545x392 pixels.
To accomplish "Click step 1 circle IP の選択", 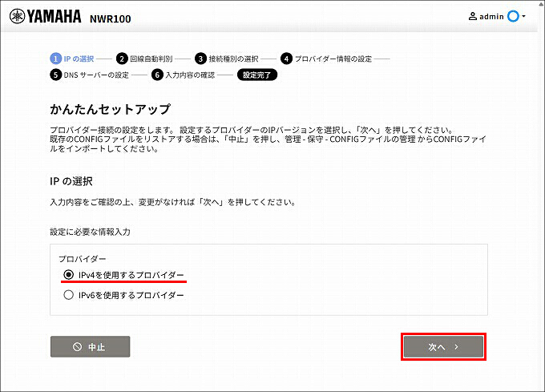I will click(x=55, y=59).
